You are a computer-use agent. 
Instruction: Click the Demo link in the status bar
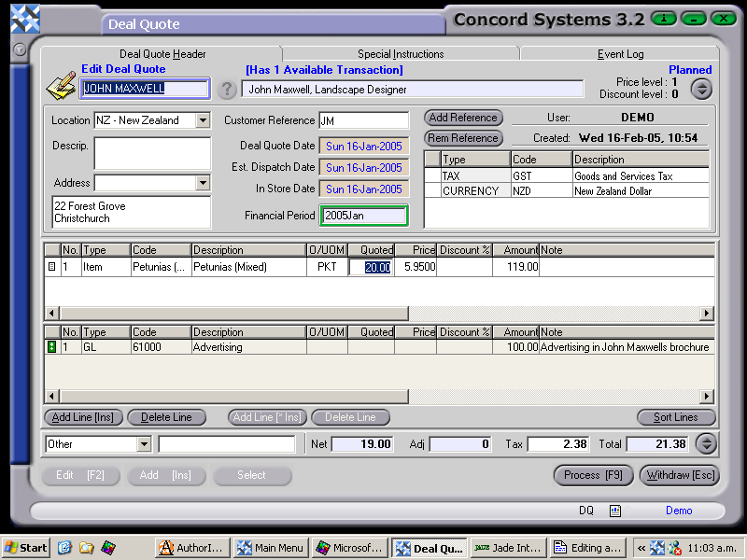[x=679, y=511]
